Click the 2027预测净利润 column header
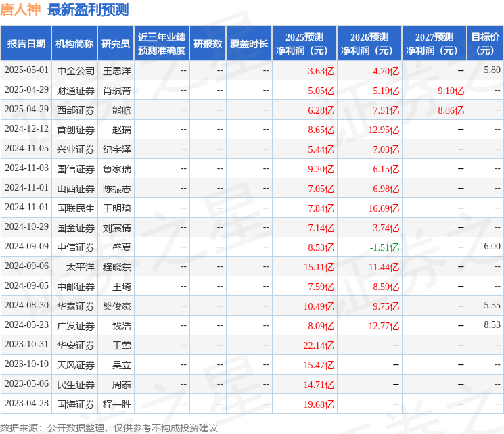Image resolution: width=504 pixels, height=434 pixels. pyautogui.click(x=434, y=44)
